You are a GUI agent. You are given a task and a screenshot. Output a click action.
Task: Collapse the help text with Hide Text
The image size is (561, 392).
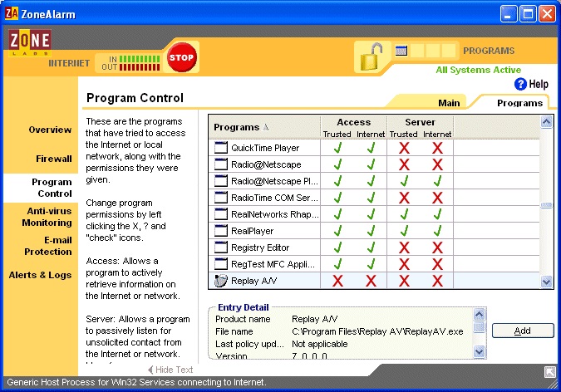point(170,370)
